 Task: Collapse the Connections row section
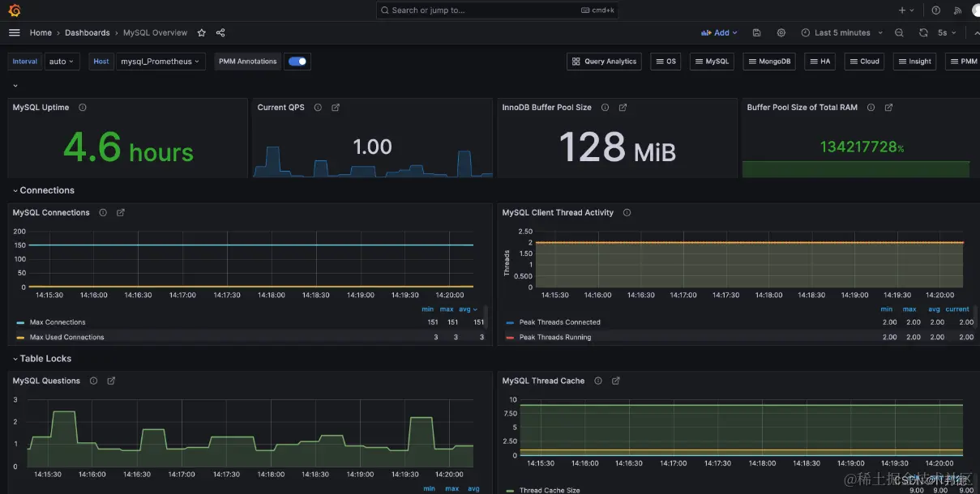click(x=44, y=190)
